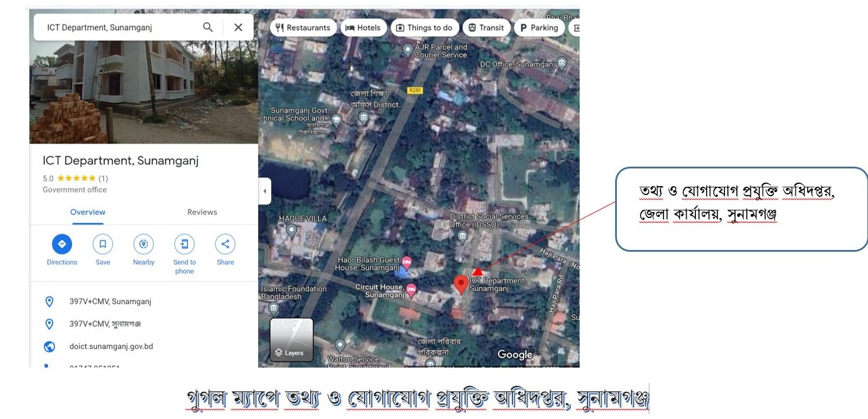
Task: Click the DC Office, Sunamganj marker
Action: point(562,63)
